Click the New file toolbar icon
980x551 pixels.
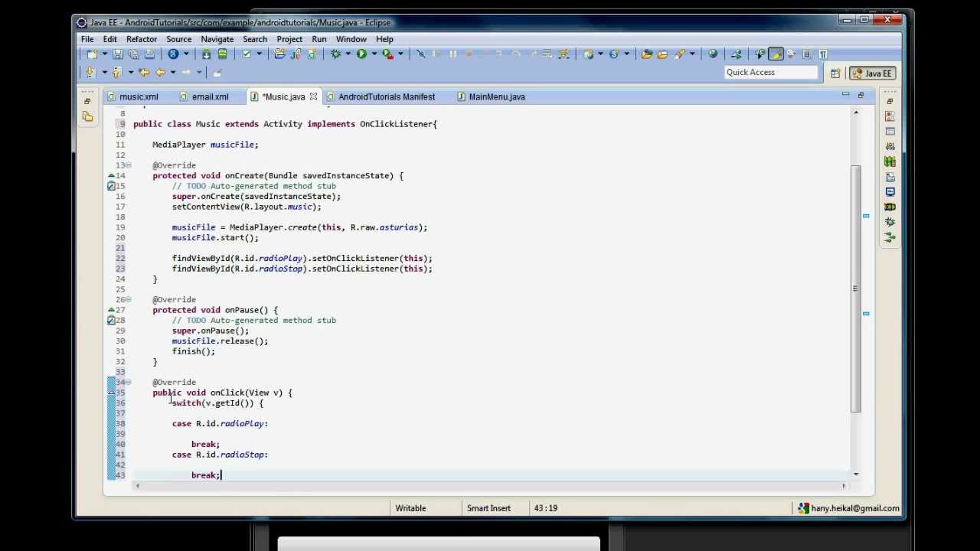(x=92, y=54)
